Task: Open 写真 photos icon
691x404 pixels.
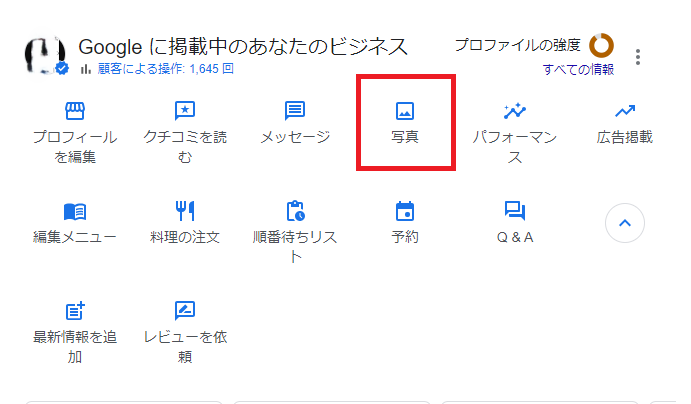Action: (405, 111)
